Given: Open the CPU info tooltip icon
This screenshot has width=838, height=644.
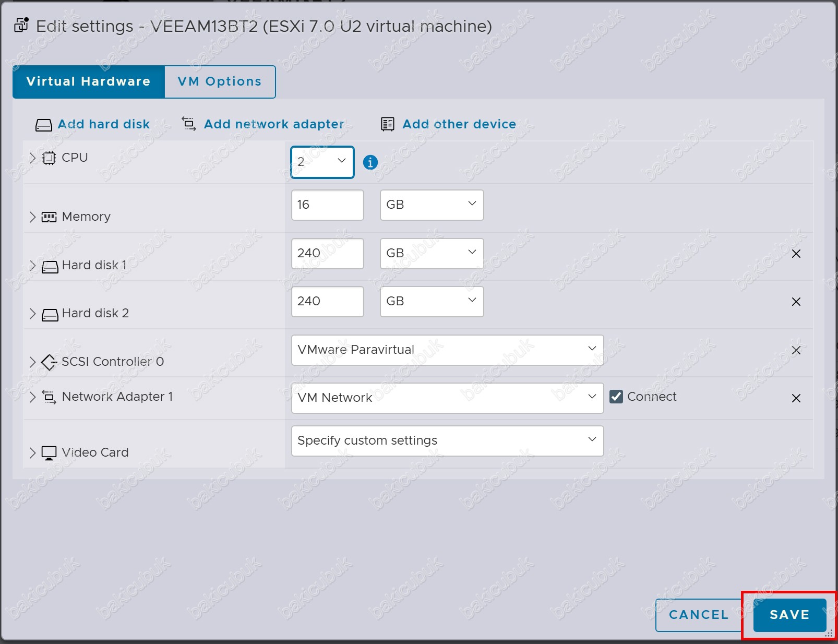Looking at the screenshot, I should coord(370,162).
